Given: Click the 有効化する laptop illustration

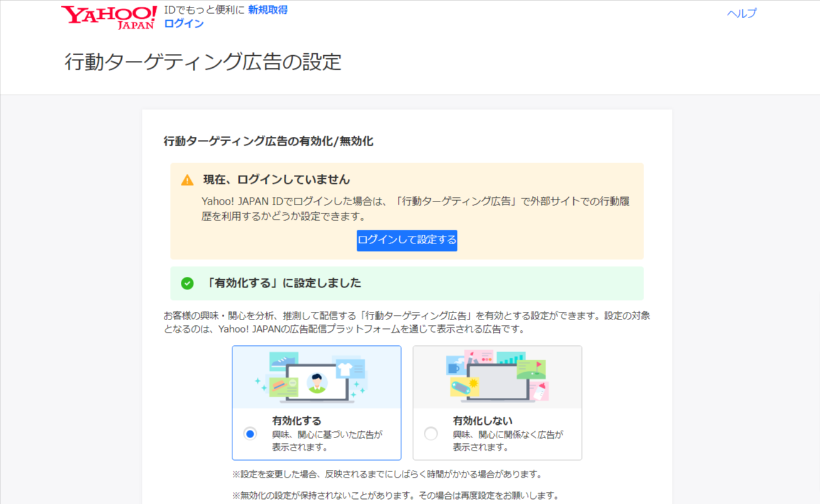Looking at the screenshot, I should click(316, 377).
